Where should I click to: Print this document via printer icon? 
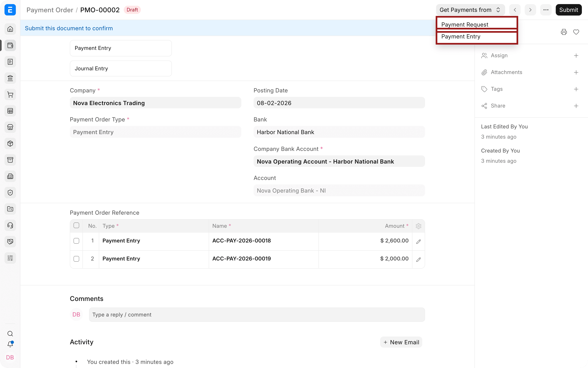(x=564, y=32)
